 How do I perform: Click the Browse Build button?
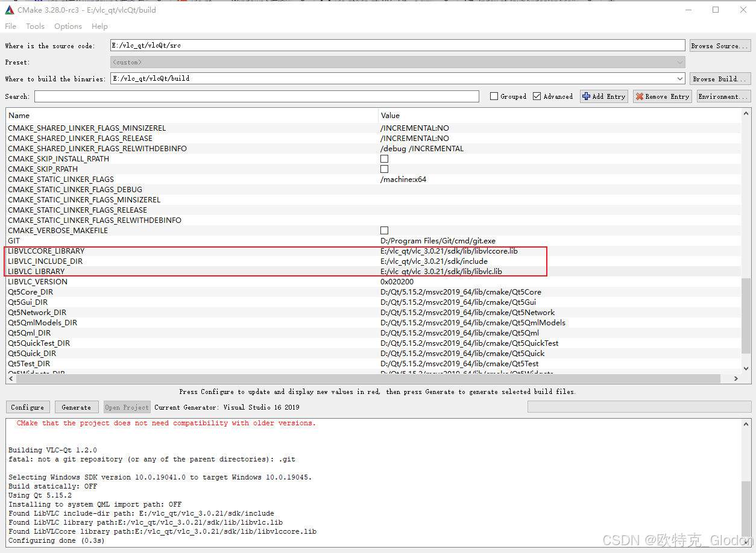coord(720,78)
